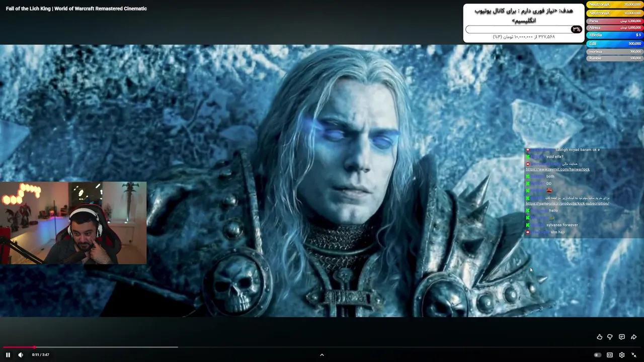Click the 0:11 / 3:47 time display

point(41,355)
